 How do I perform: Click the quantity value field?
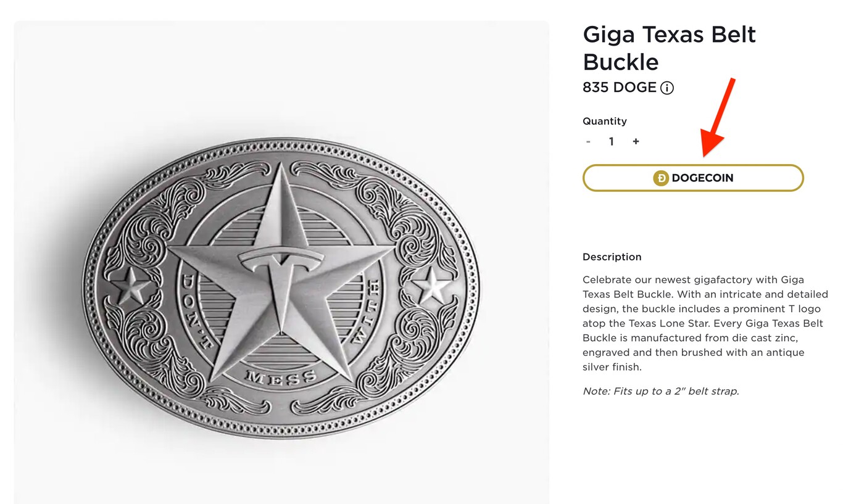coord(612,142)
